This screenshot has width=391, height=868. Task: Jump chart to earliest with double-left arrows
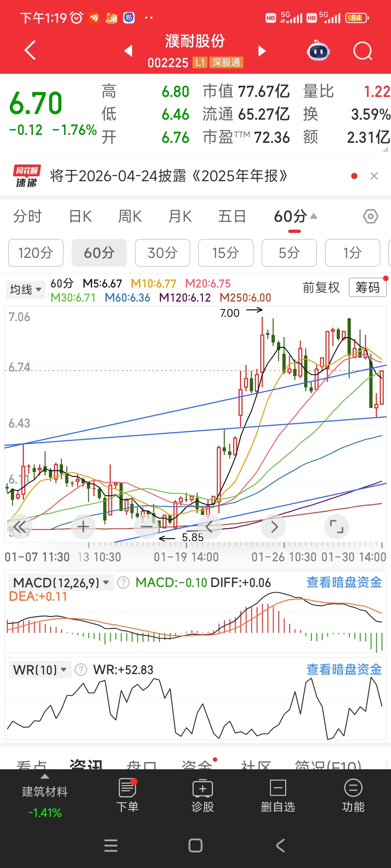(20, 527)
